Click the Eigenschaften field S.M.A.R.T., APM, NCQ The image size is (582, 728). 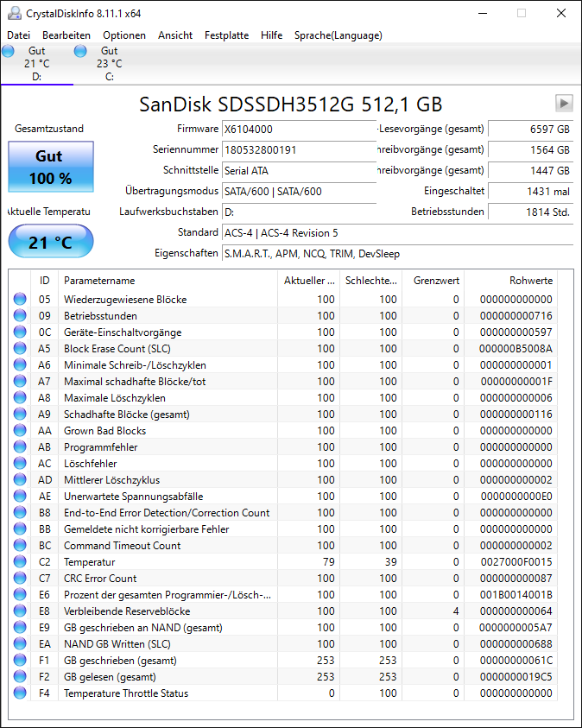coord(397,254)
